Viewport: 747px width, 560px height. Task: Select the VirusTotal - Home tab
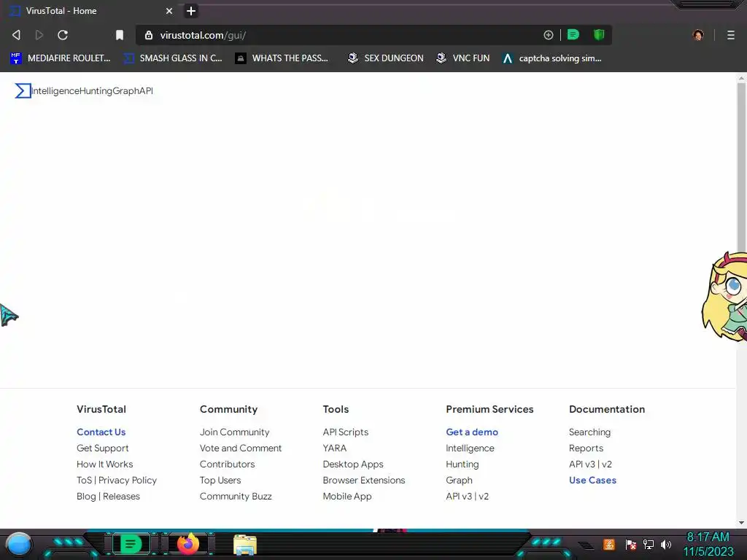pos(90,10)
